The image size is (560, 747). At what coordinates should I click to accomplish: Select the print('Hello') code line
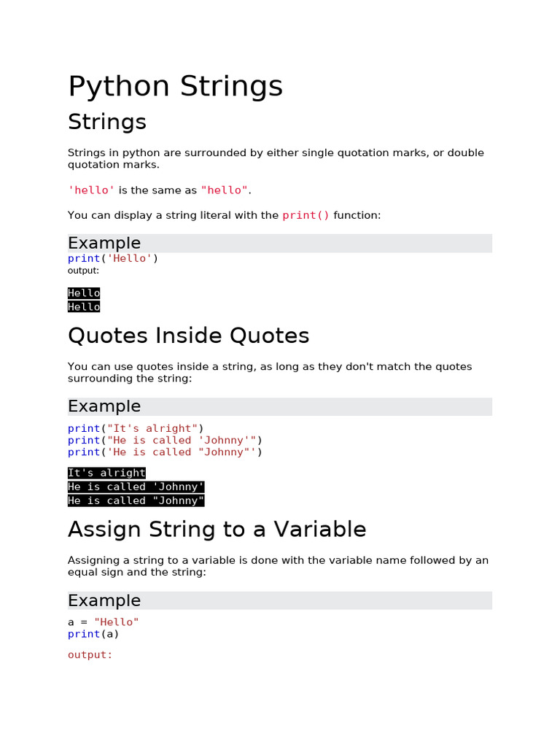point(113,258)
